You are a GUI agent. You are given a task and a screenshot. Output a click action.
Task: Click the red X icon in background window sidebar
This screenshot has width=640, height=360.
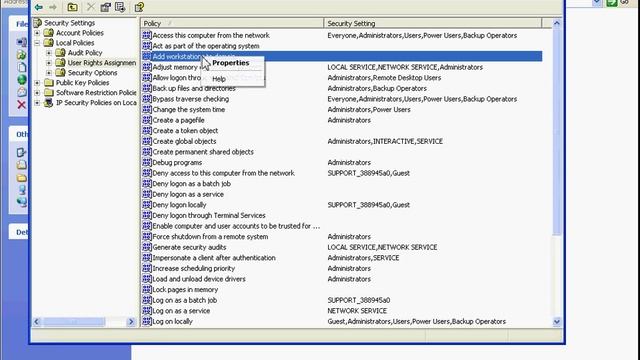[x=22, y=105]
